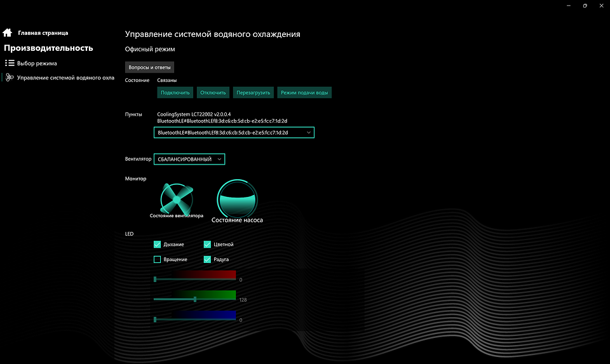610x364 pixels.
Task: Expand the СБАЛАНСИРОВАННЫЙ fan mode dropdown
Action: pyautogui.click(x=189, y=159)
